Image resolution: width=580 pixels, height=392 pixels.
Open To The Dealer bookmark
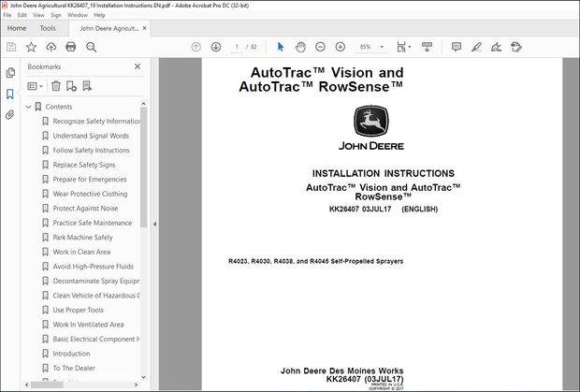[74, 368]
